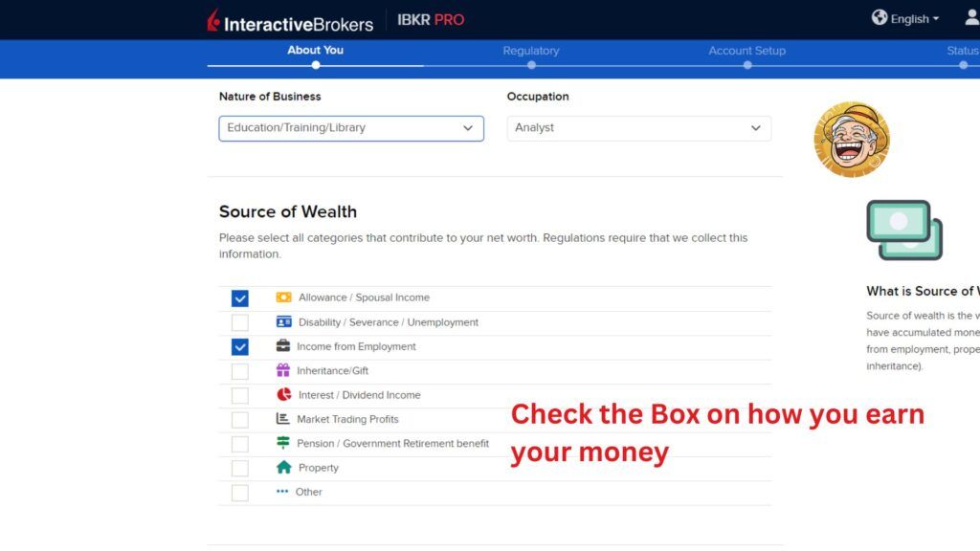Open the Occupation dropdown showing Analyst
This screenshot has height=551, width=980.
click(636, 127)
